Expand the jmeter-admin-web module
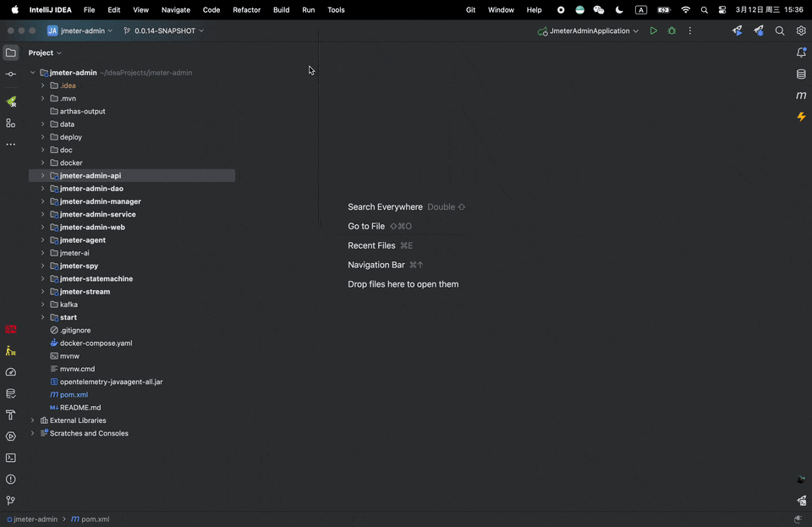 pos(43,228)
